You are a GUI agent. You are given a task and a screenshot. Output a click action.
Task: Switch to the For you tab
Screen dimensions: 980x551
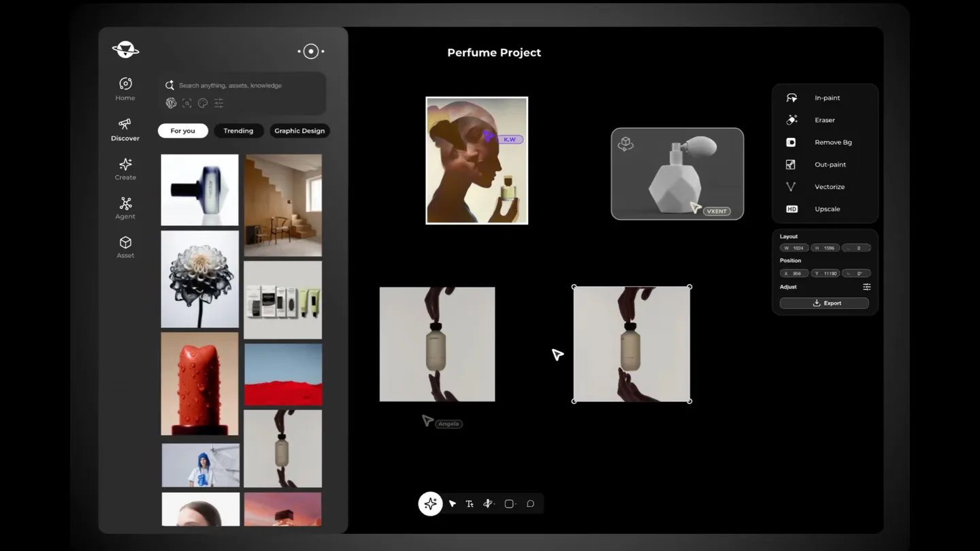pyautogui.click(x=183, y=131)
